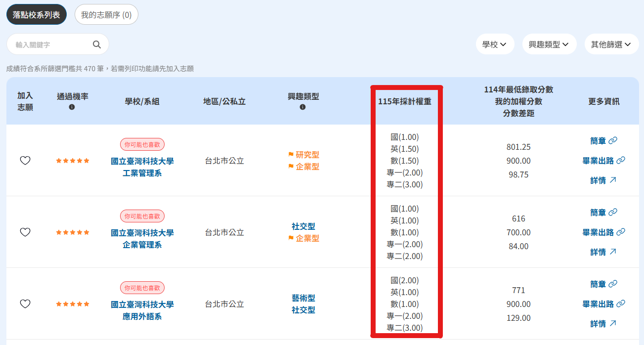Open 畢業出路 link for 企業管理系
Image resolution: width=644 pixels, height=345 pixels.
[x=603, y=232]
